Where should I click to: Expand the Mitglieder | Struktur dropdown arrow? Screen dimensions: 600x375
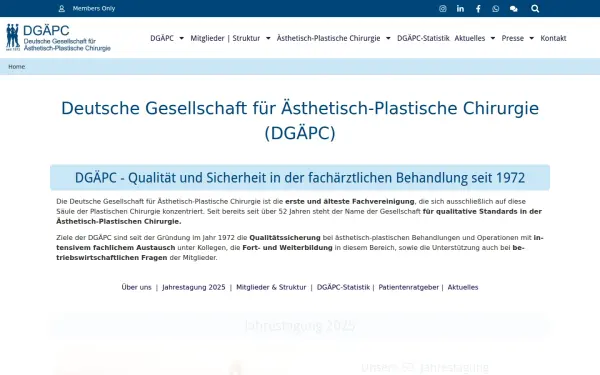(268, 38)
